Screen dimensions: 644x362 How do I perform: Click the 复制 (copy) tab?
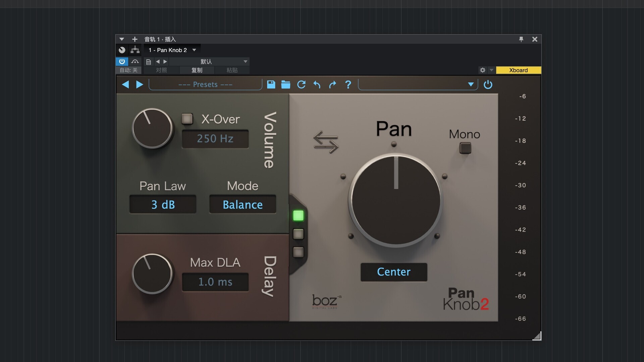tap(197, 70)
